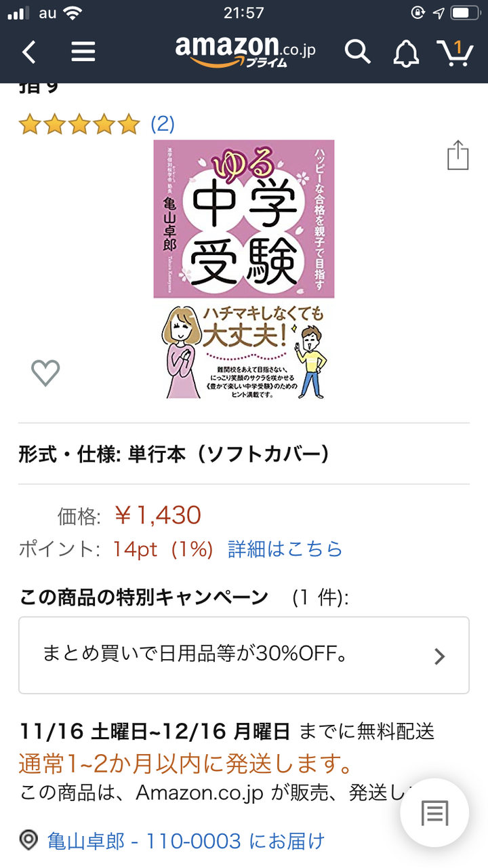Viewport: 488px width, 868px height.
Task: Go to the Amazon.co.jp home logo
Action: coord(245,51)
